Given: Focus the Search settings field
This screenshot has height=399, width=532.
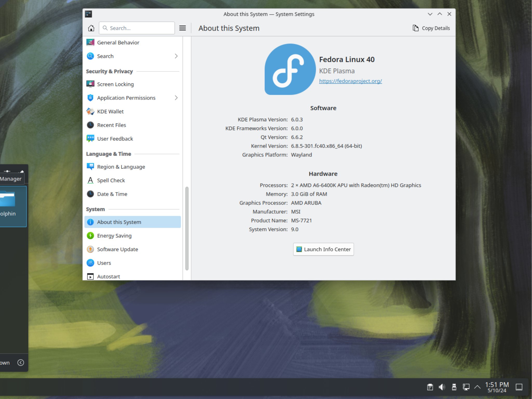Looking at the screenshot, I should [x=137, y=28].
